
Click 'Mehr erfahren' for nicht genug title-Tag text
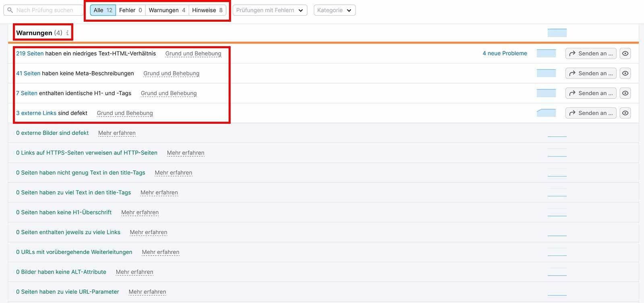click(x=173, y=173)
